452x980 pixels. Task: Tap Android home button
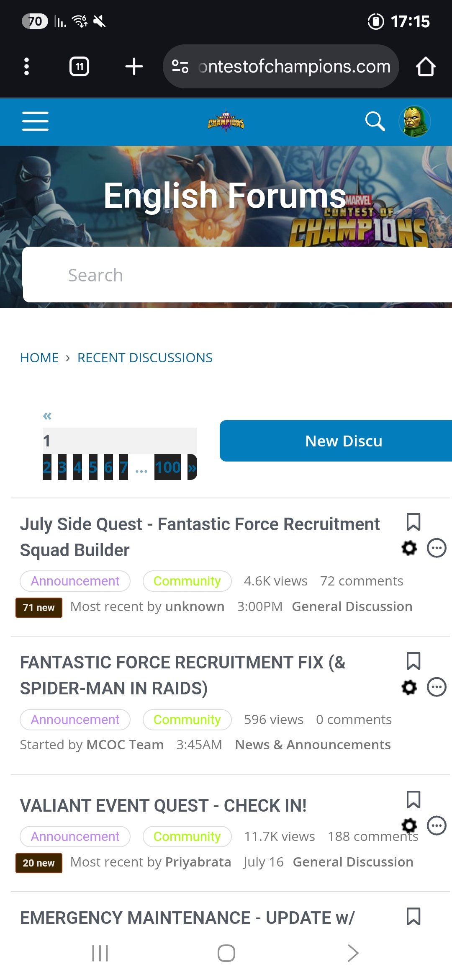click(226, 953)
